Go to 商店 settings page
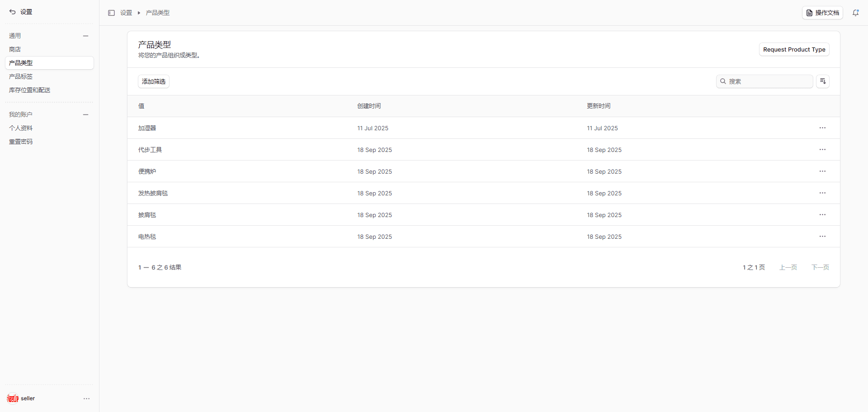This screenshot has width=868, height=412. (15, 49)
